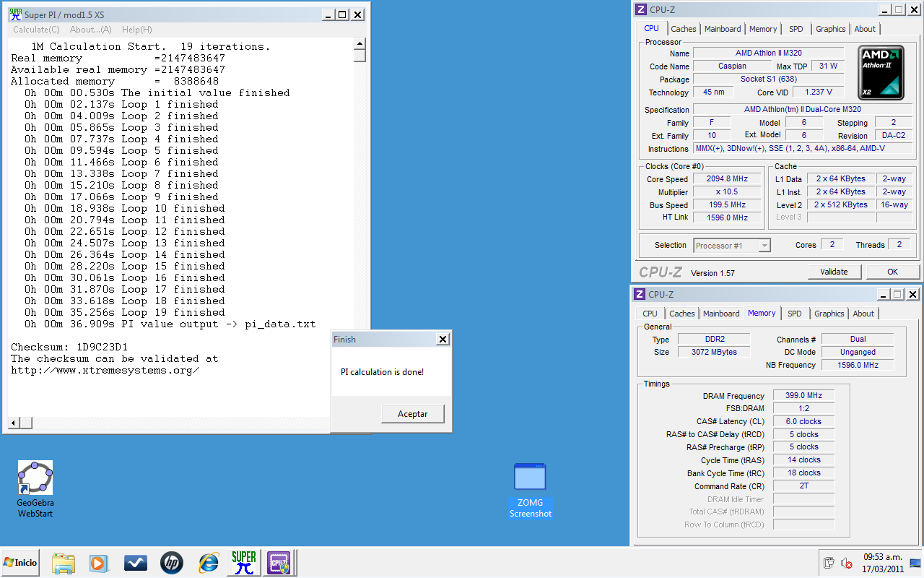Open SPD tab in top CPU-Z
924x578 pixels.
coord(796,29)
